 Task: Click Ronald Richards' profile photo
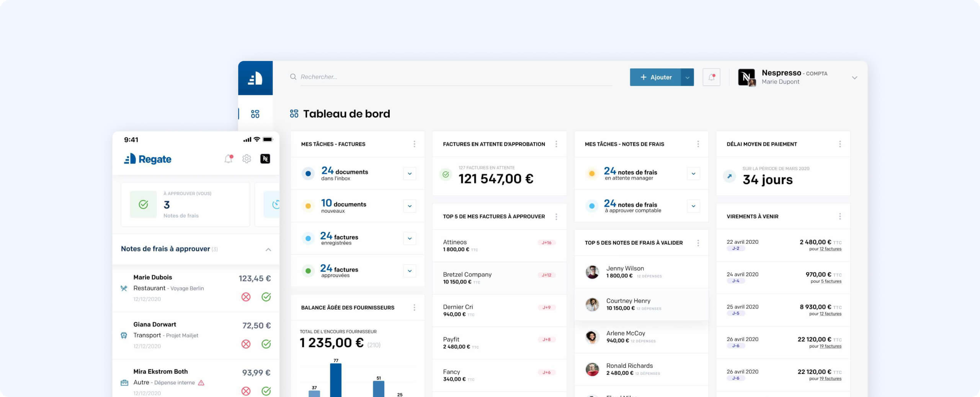tap(592, 369)
